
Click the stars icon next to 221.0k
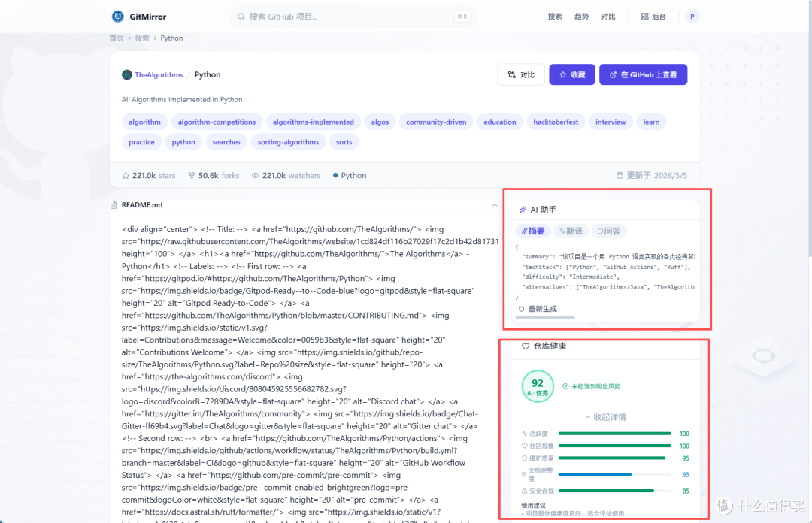tap(126, 176)
